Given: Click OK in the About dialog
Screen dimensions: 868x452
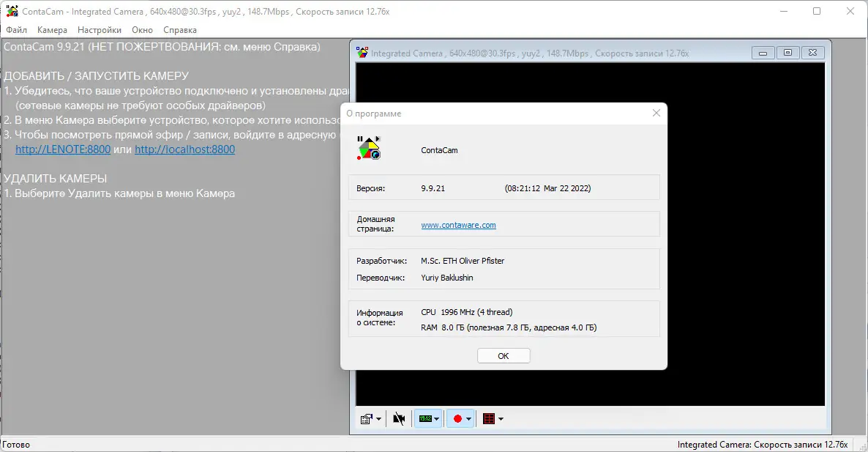Looking at the screenshot, I should (504, 355).
